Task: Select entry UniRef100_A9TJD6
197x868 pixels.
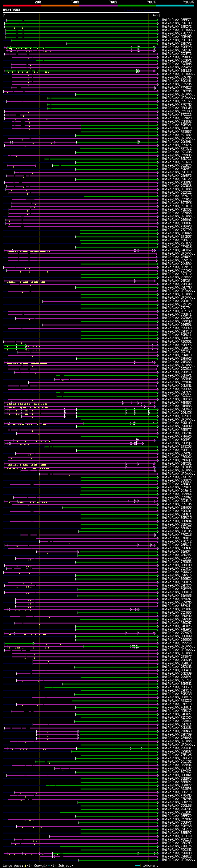Action: 176,152
